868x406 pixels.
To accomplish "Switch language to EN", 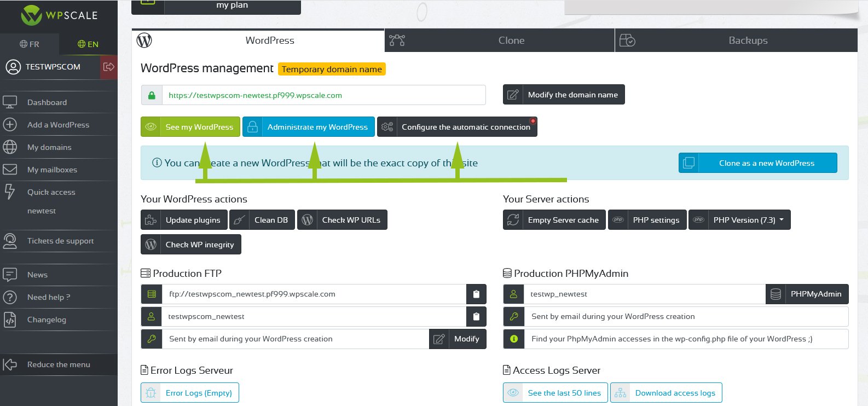I will click(x=88, y=44).
